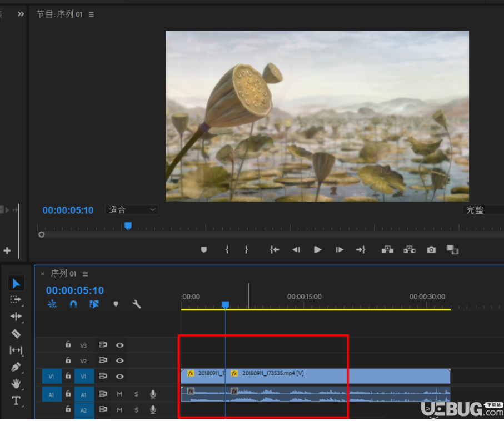This screenshot has height=421, width=504.
Task: Mute the A2 audio track
Action: (x=119, y=410)
